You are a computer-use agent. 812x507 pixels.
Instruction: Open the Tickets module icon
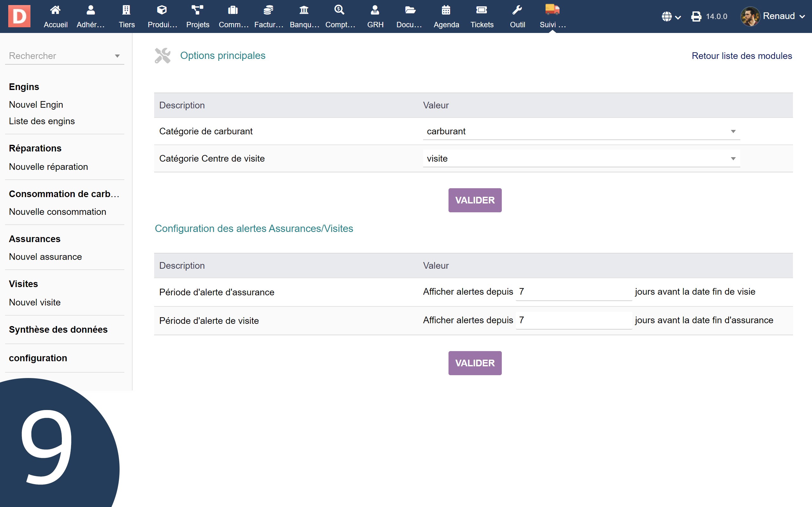pos(481,10)
